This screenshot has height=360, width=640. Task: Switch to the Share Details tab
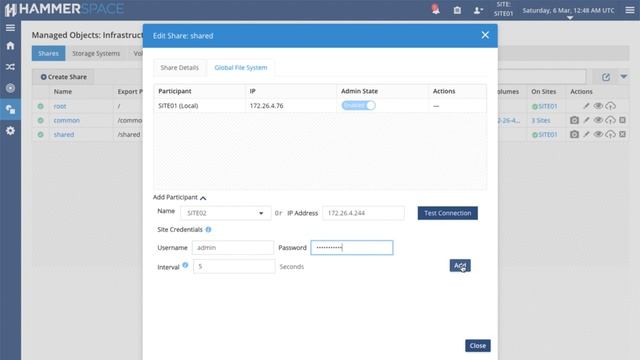179,68
